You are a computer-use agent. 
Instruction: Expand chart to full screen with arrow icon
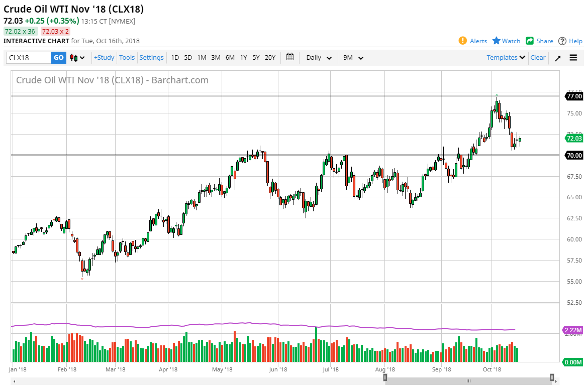point(557,57)
